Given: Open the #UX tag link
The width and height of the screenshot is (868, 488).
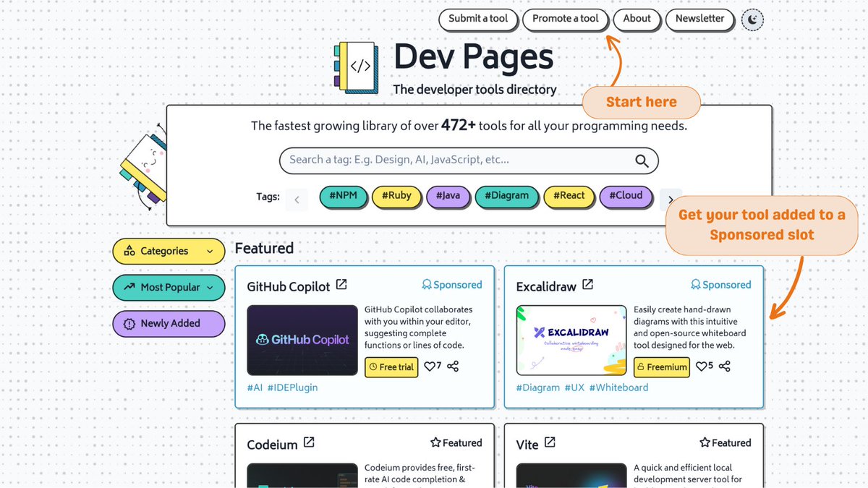Looking at the screenshot, I should point(574,388).
